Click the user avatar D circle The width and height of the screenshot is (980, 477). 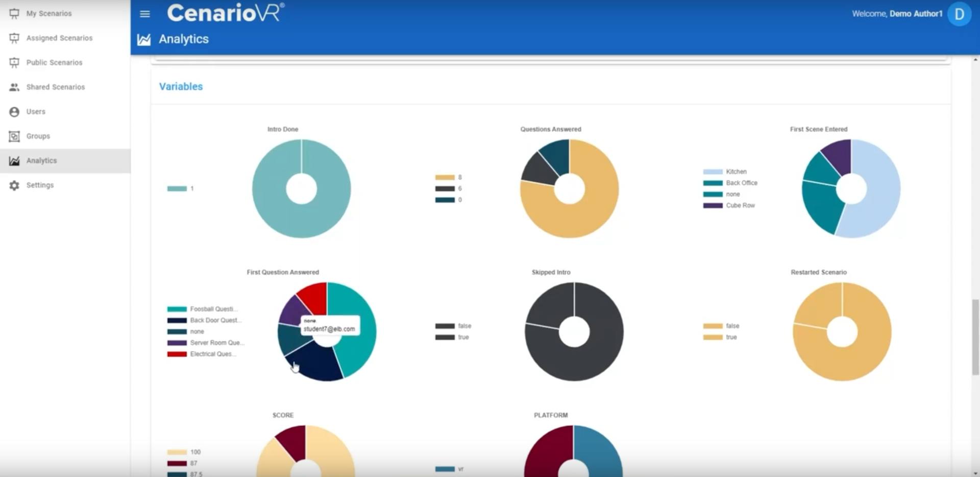point(959,14)
